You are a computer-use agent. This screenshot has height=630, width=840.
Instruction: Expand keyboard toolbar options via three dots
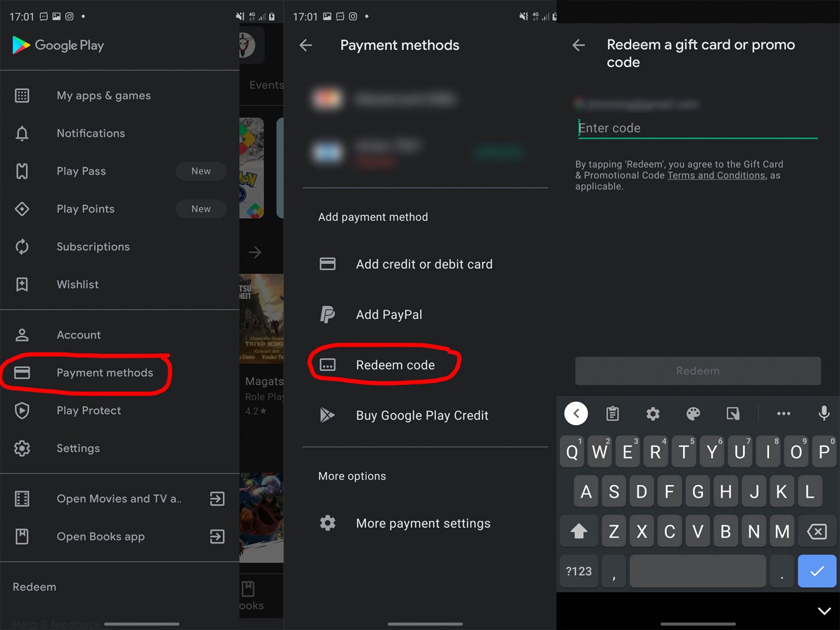click(x=784, y=414)
